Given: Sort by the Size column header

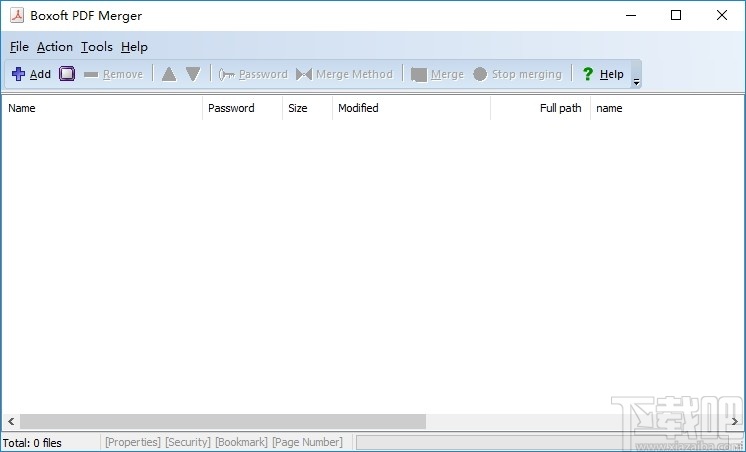Looking at the screenshot, I should 307,108.
